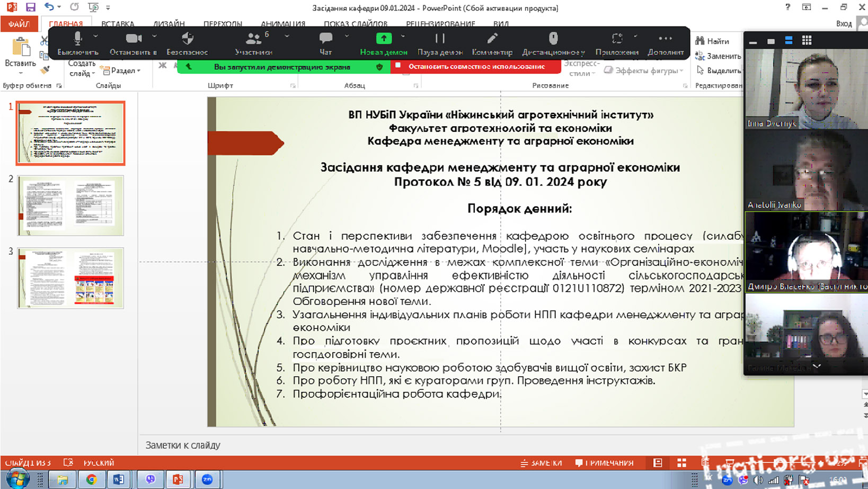Expand video options arrow in Zoom
Image resolution: width=868 pixels, height=489 pixels.
[x=154, y=36]
